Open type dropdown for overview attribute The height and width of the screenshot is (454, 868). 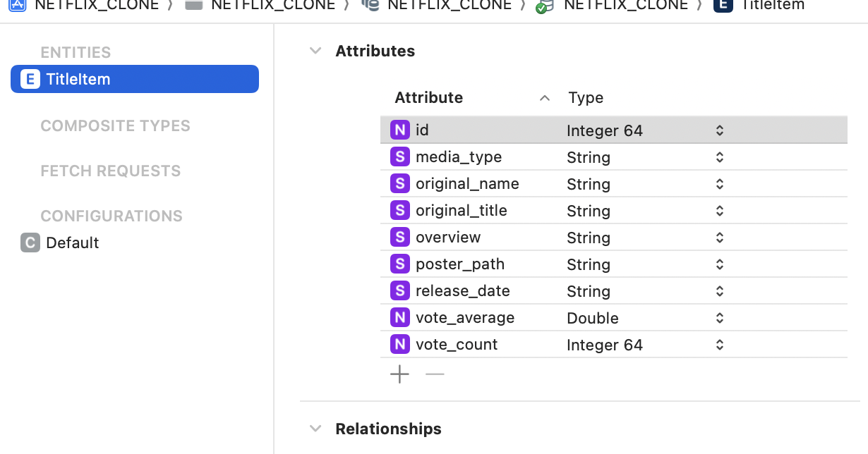[x=719, y=238]
